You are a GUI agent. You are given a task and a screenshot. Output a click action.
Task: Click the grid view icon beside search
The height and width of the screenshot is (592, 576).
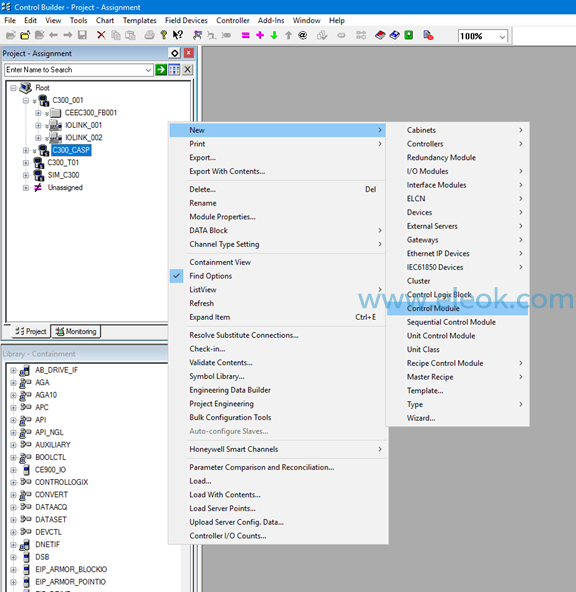tap(174, 69)
